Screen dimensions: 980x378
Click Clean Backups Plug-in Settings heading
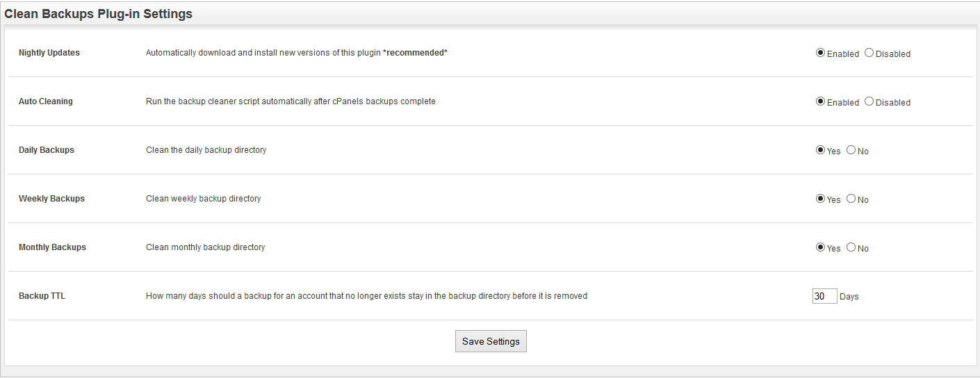tap(98, 13)
